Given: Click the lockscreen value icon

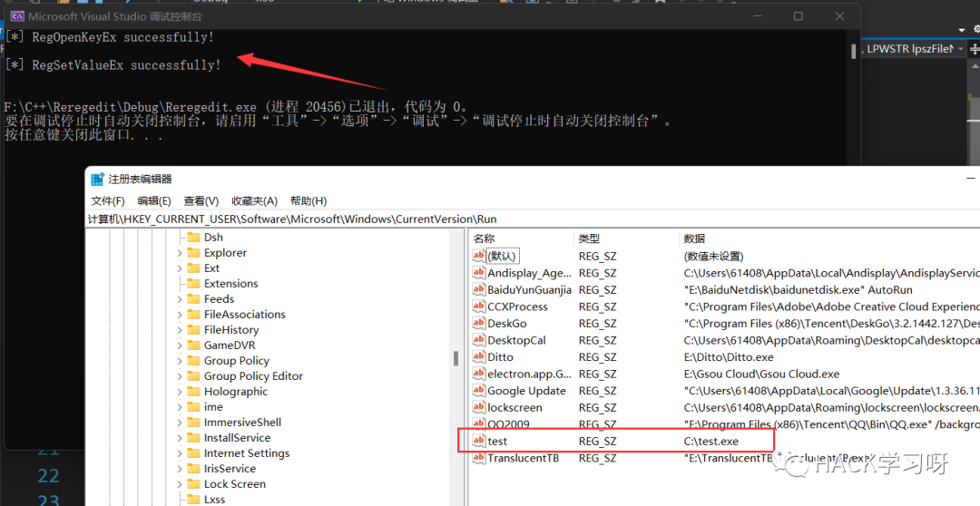Looking at the screenshot, I should (x=479, y=407).
